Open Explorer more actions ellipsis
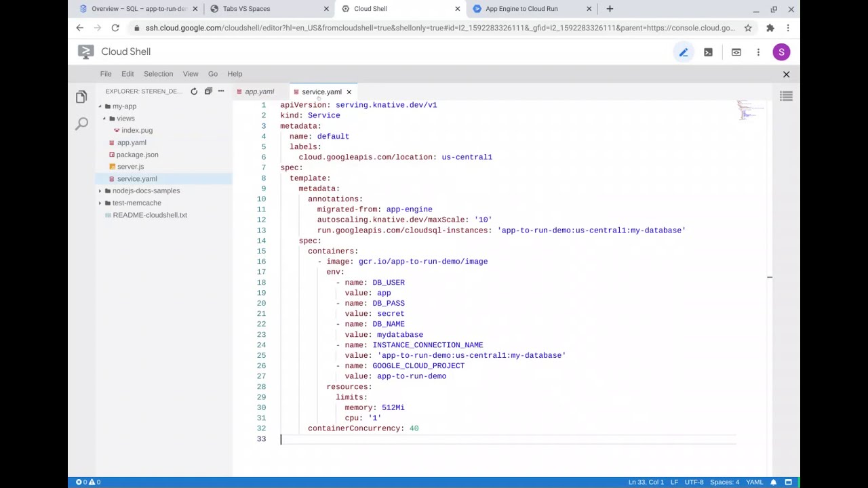868x488 pixels. (221, 91)
